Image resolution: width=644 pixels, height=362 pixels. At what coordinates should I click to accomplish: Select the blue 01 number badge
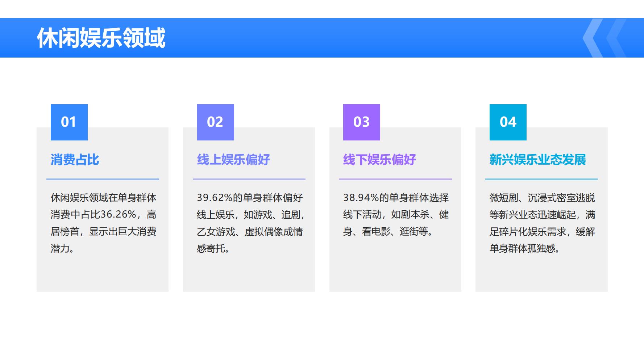coord(69,122)
